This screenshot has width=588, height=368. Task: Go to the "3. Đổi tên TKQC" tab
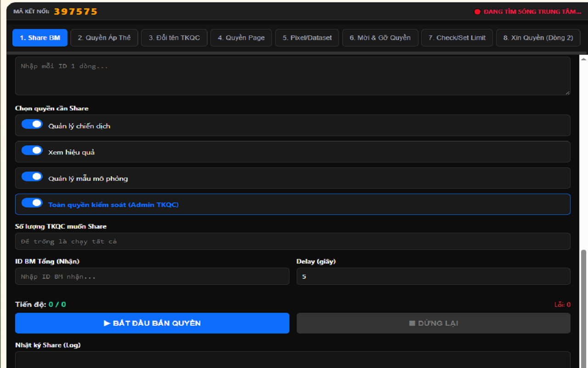[x=174, y=38]
